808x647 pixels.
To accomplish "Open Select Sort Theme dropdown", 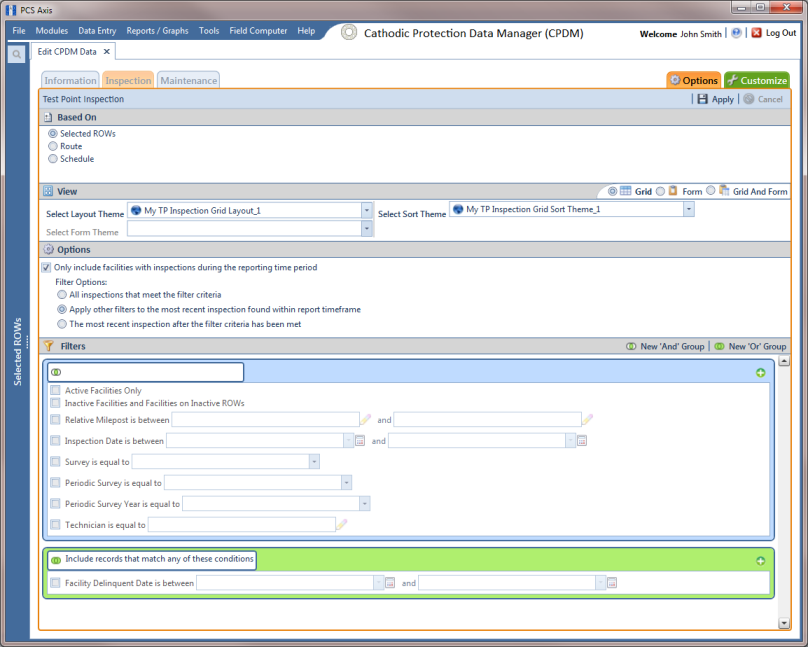I will click(688, 209).
